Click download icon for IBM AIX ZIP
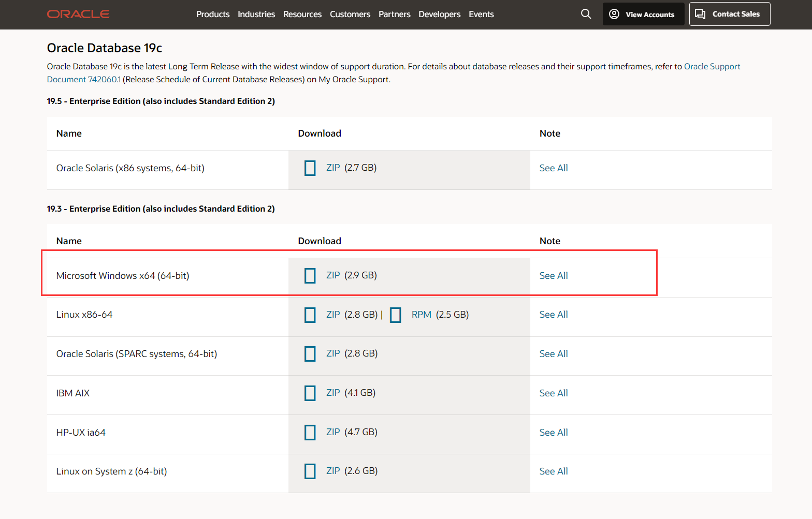This screenshot has width=812, height=519. 310,393
